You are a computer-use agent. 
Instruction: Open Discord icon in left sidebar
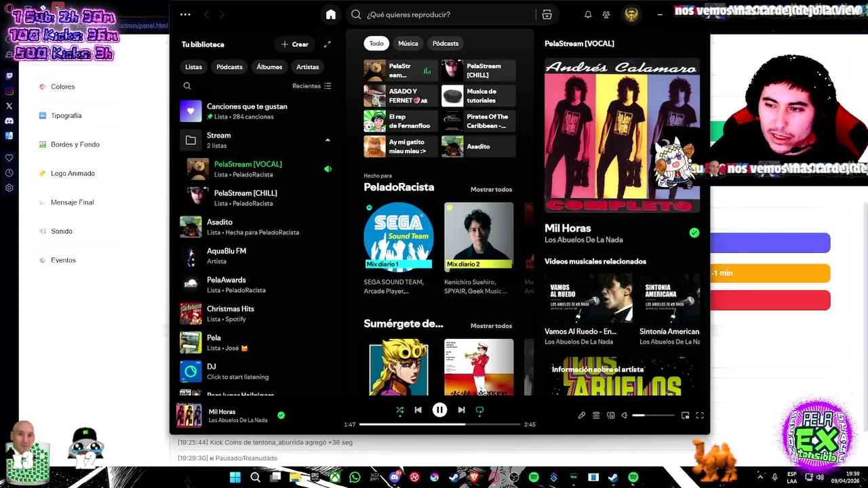point(9,121)
